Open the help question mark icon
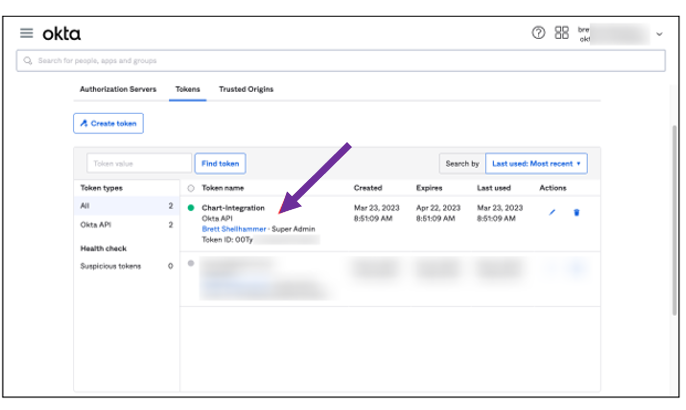Screen dimensions: 686x410 pyautogui.click(x=538, y=33)
